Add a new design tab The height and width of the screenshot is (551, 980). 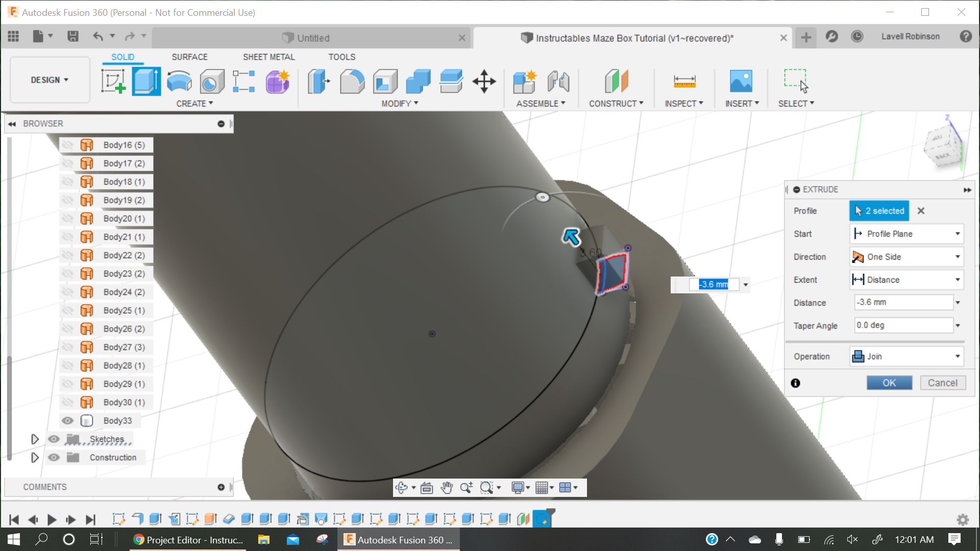click(x=806, y=37)
